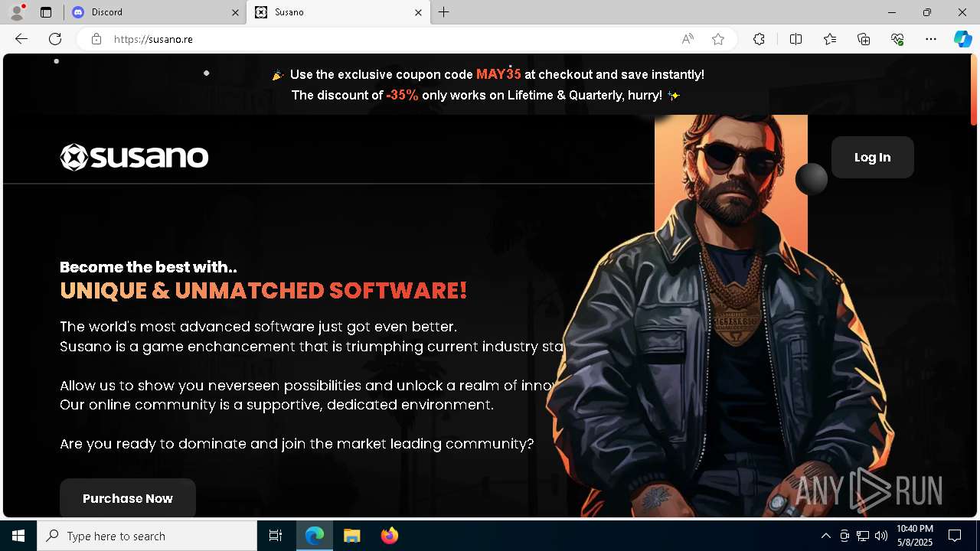Open the clock showing 10:40 PM
The width and height of the screenshot is (980, 551).
click(x=914, y=536)
